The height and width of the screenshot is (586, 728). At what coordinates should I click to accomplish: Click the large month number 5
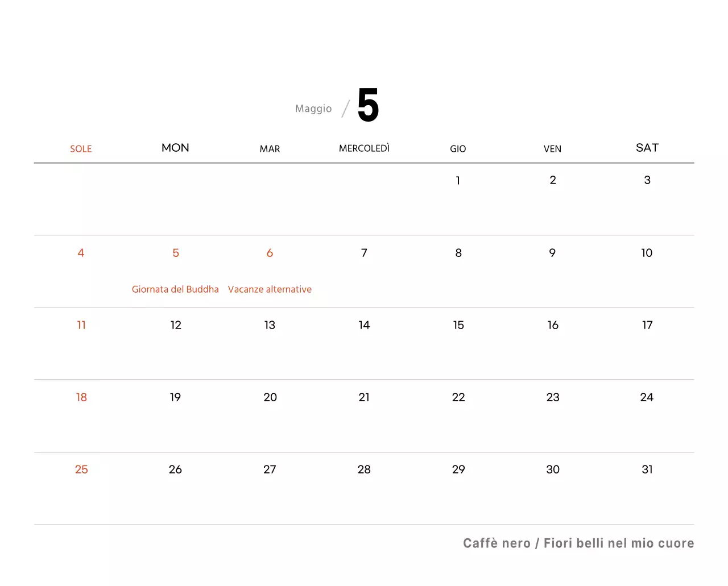pyautogui.click(x=368, y=105)
